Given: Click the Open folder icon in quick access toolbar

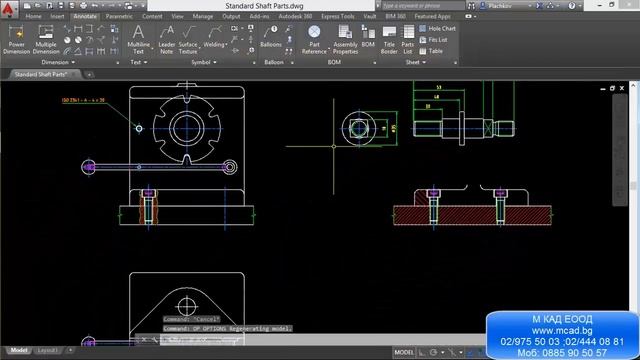Looking at the screenshot, I should [38, 6].
